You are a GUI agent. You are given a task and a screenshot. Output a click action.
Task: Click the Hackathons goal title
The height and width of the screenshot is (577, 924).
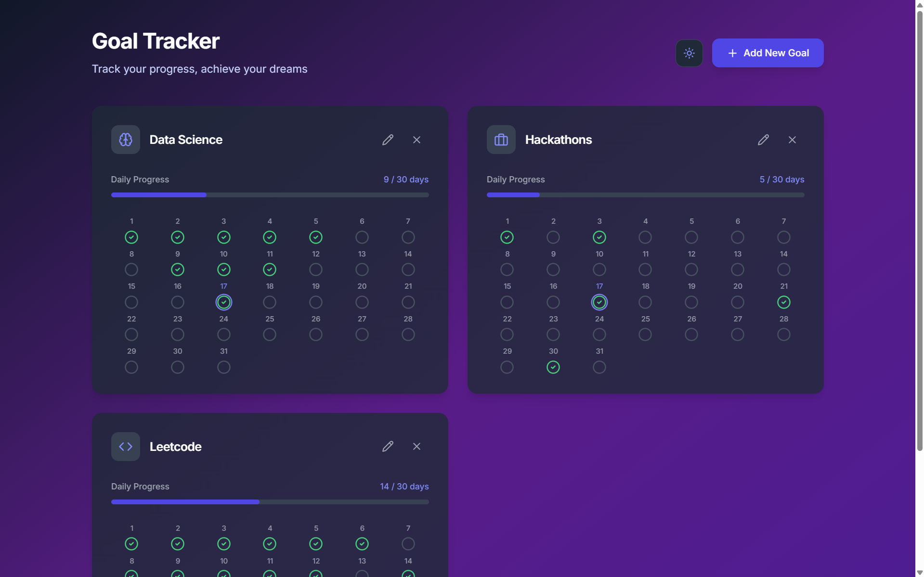pyautogui.click(x=559, y=140)
